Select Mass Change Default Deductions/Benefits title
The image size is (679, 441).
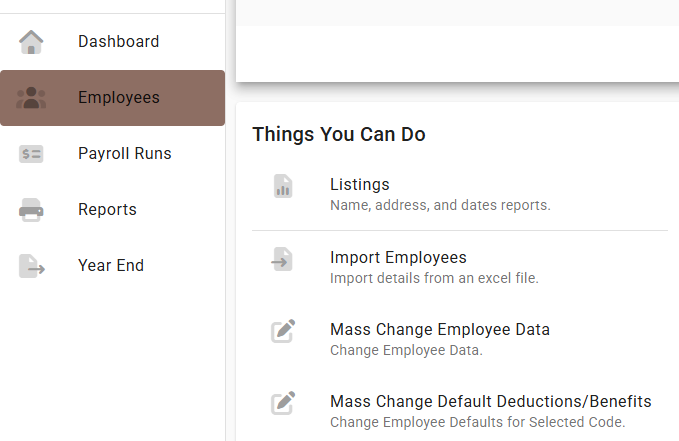click(490, 401)
